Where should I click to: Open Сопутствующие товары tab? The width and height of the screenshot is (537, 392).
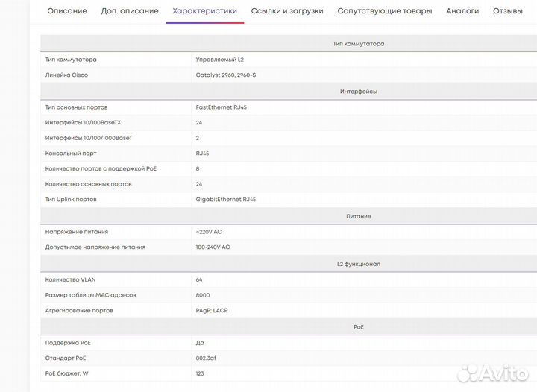[385, 11]
